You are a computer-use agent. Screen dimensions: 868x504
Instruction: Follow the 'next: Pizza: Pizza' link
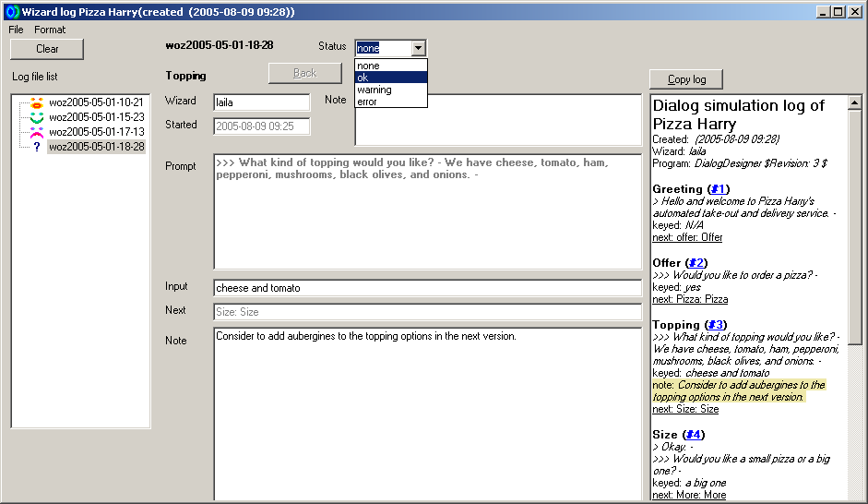pyautogui.click(x=690, y=300)
